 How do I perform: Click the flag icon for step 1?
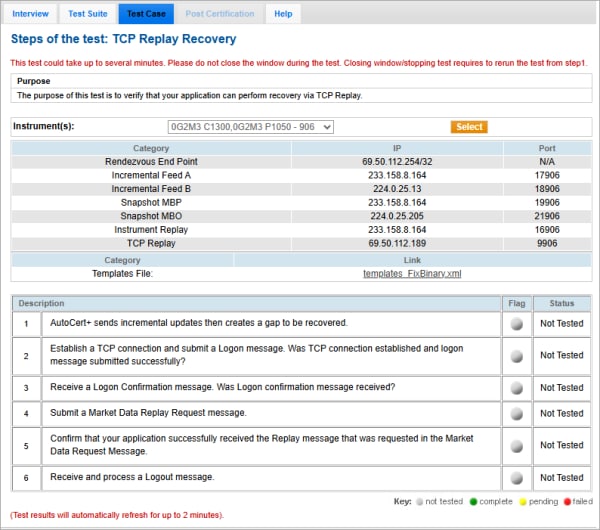tap(516, 324)
